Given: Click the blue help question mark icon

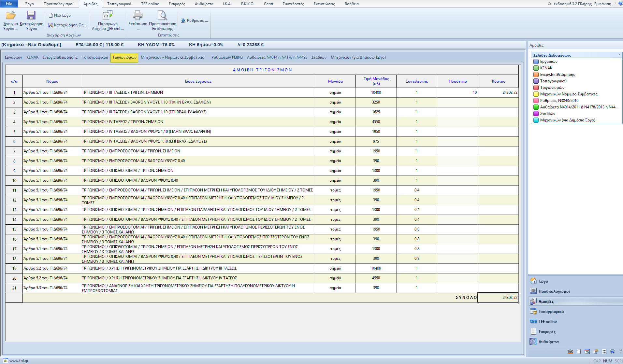Looking at the screenshot, I should click(613, 352).
